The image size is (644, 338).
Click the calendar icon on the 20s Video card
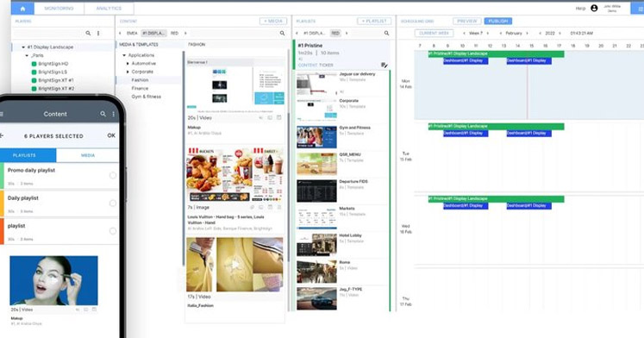(278, 117)
